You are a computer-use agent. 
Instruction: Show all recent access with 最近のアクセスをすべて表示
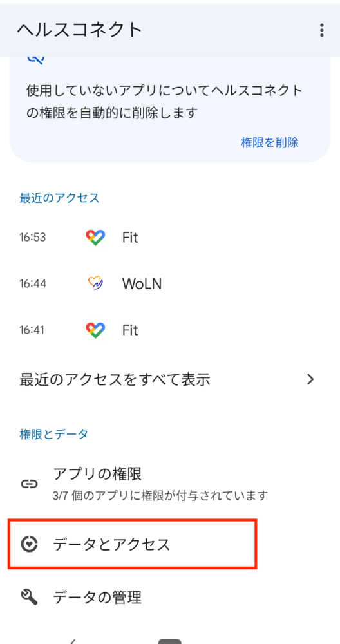170,379
